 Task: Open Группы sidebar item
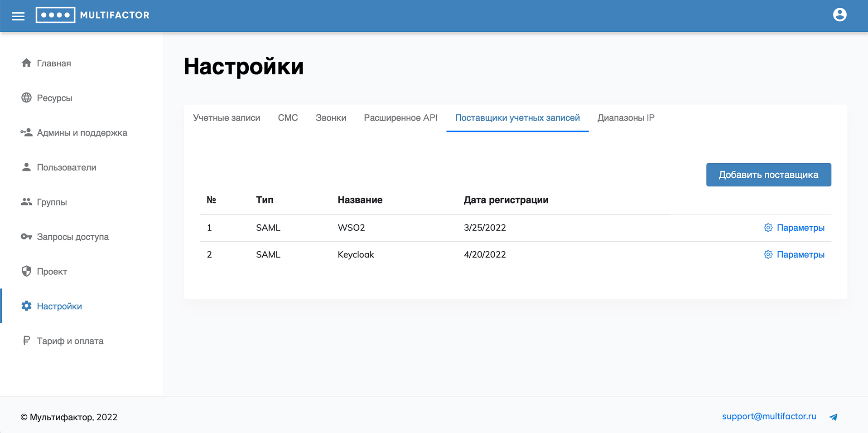[x=52, y=202]
